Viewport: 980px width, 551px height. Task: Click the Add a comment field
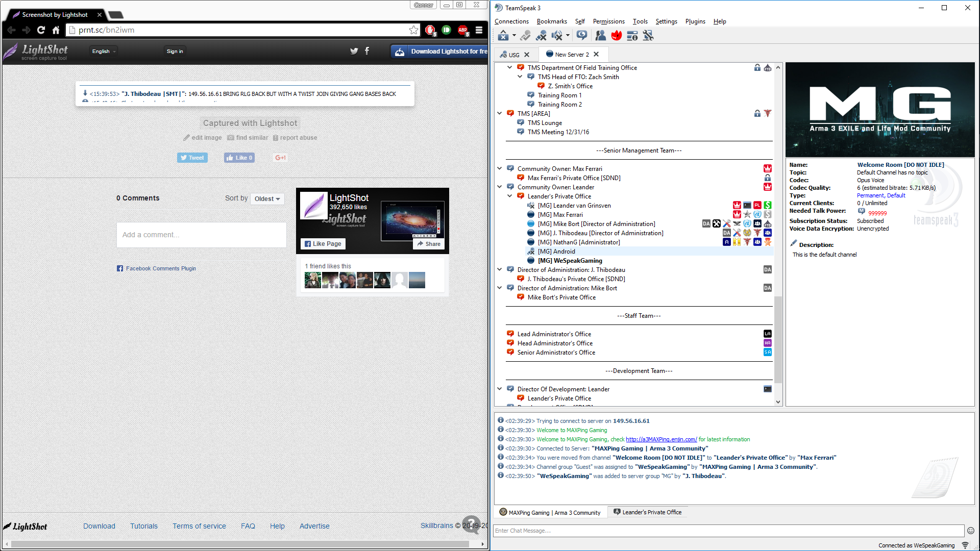click(x=202, y=235)
